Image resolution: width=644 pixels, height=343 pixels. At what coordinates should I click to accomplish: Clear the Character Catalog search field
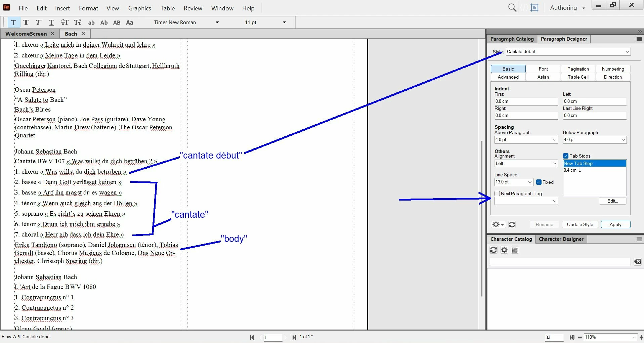click(637, 261)
